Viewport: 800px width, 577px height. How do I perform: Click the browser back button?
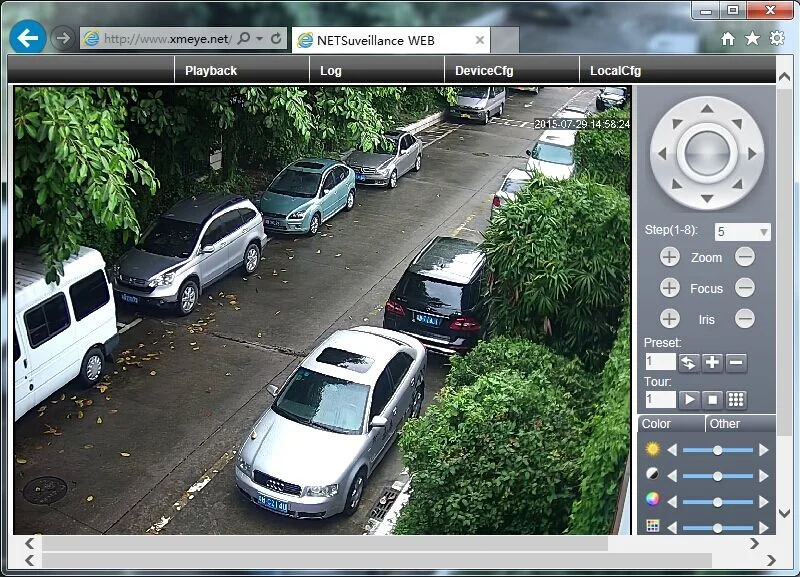(x=28, y=38)
